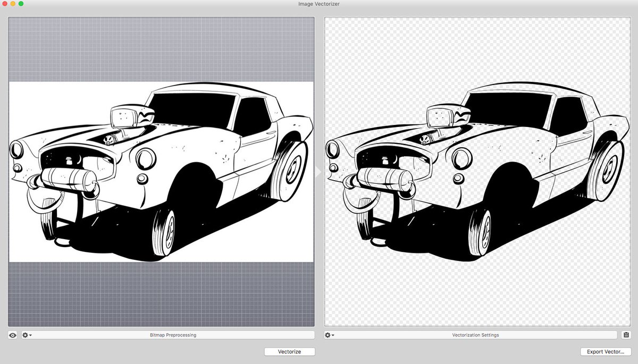Image resolution: width=638 pixels, height=364 pixels.
Task: Open the Bitmap Preprocessing gear menu
Action: pyautogui.click(x=24, y=335)
